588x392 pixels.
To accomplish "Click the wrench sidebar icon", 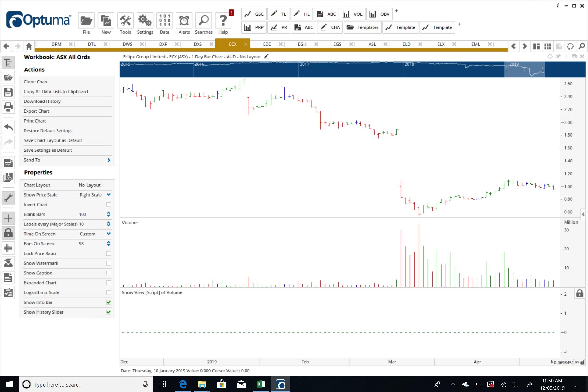I will tap(8, 198).
